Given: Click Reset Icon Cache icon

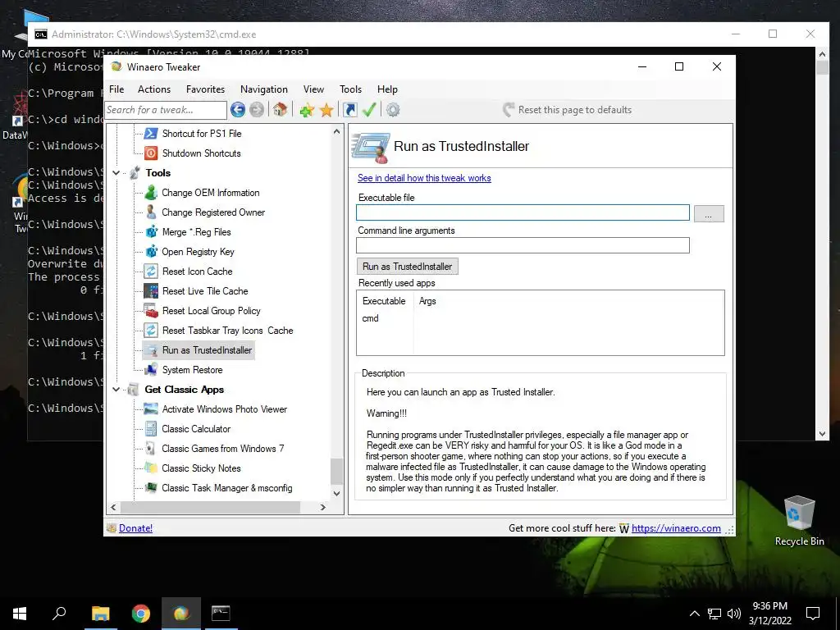Looking at the screenshot, I should [151, 271].
